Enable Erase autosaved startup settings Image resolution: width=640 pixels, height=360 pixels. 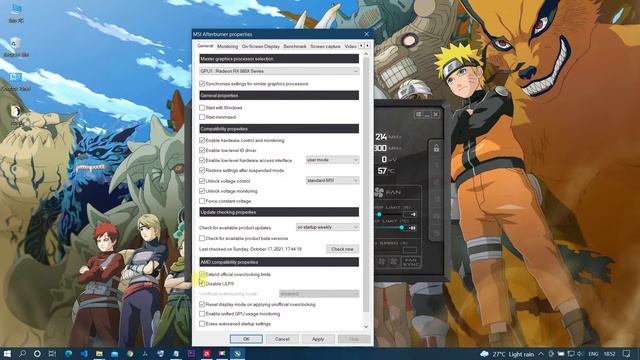[202, 324]
